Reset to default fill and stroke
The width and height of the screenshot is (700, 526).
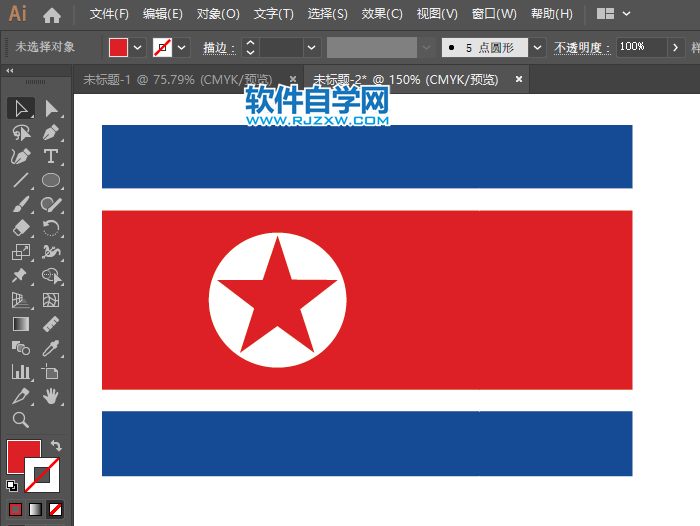(12, 486)
